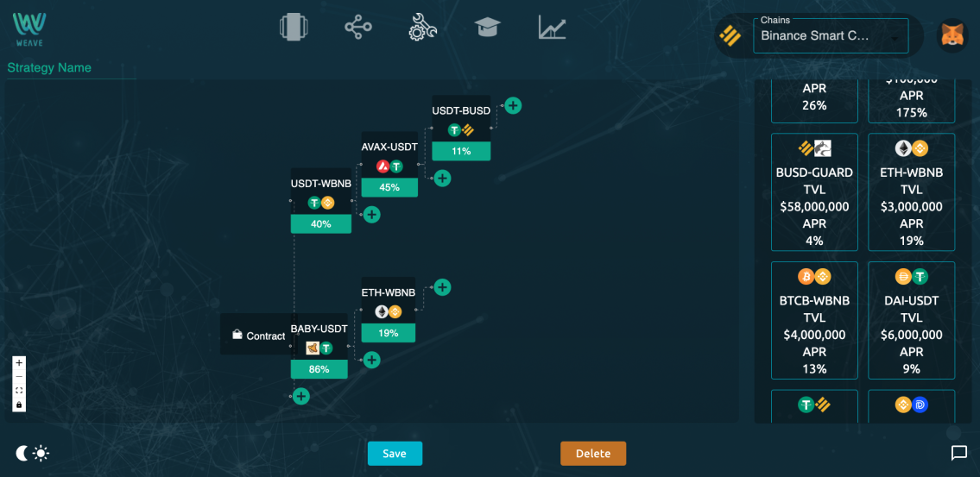
Task: Click the $4,000,000 TVL value
Action: (814, 335)
